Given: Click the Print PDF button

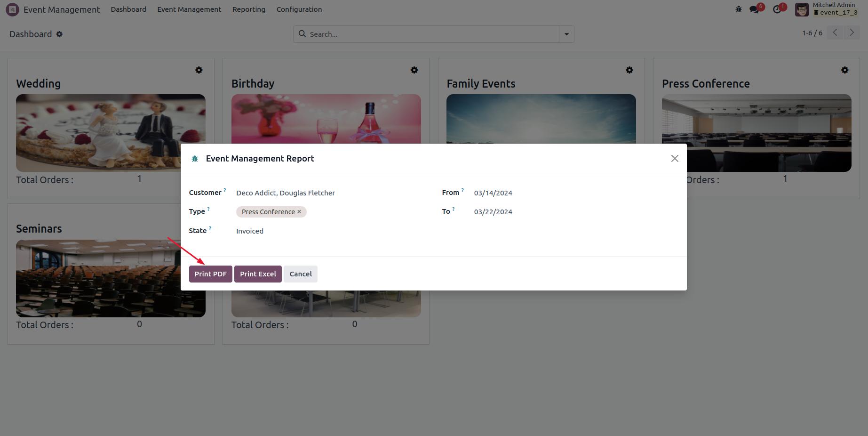Looking at the screenshot, I should pos(210,274).
